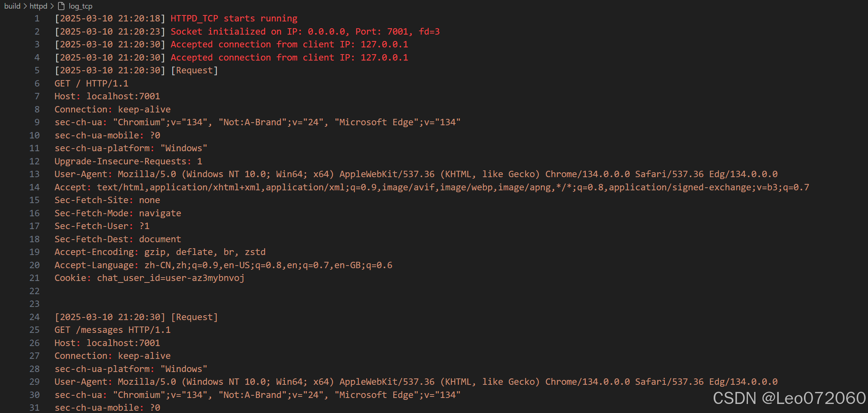Click the first User-Agent header line
Image resolution: width=868 pixels, height=413 pixels.
point(416,174)
